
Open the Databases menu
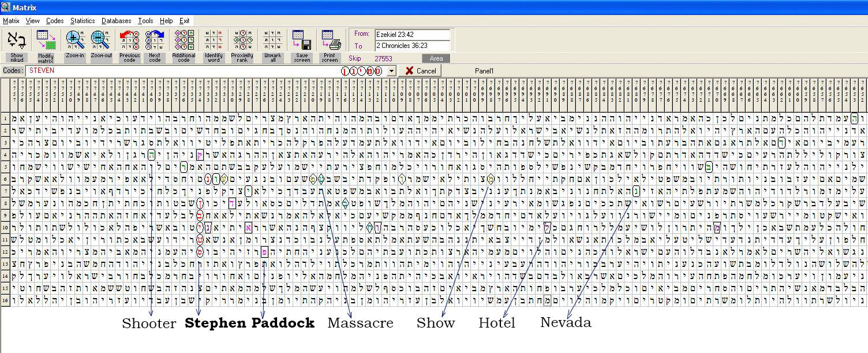coord(117,21)
